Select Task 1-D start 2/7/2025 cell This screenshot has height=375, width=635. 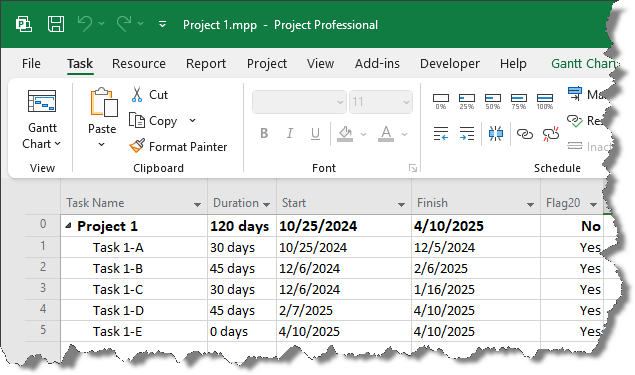pyautogui.click(x=344, y=310)
